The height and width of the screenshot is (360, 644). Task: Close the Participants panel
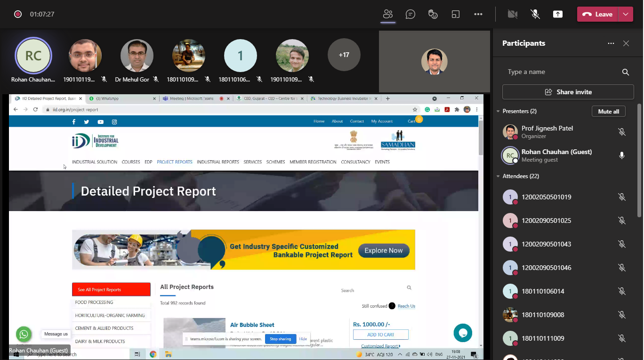(x=626, y=43)
